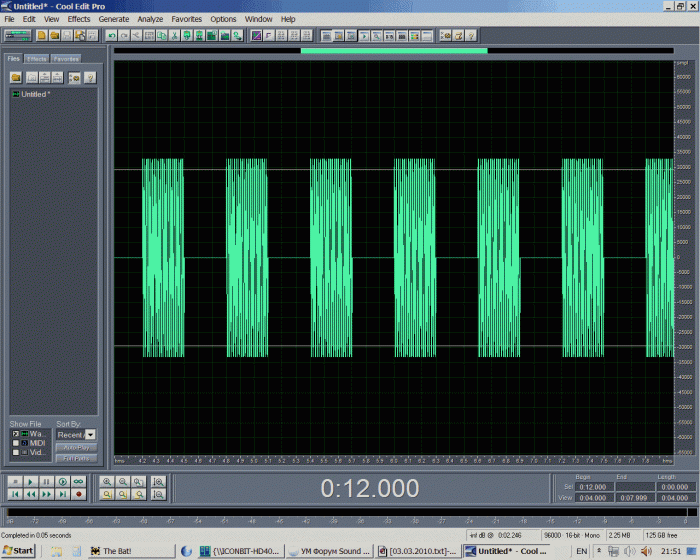700x560 pixels.
Task: Open the Analyze menu
Action: click(150, 19)
